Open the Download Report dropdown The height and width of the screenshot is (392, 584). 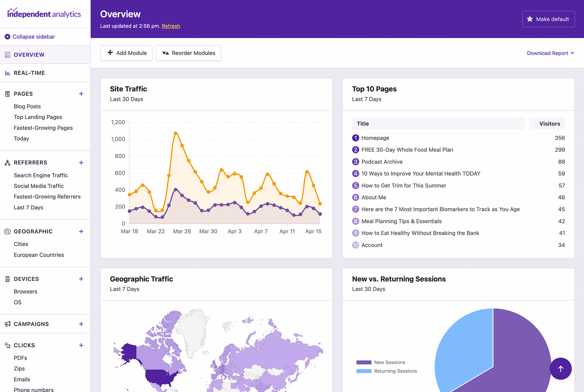coord(550,53)
